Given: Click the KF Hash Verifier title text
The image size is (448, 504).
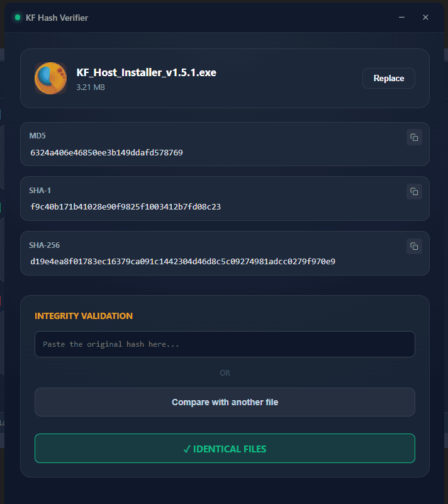Looking at the screenshot, I should click(x=57, y=18).
